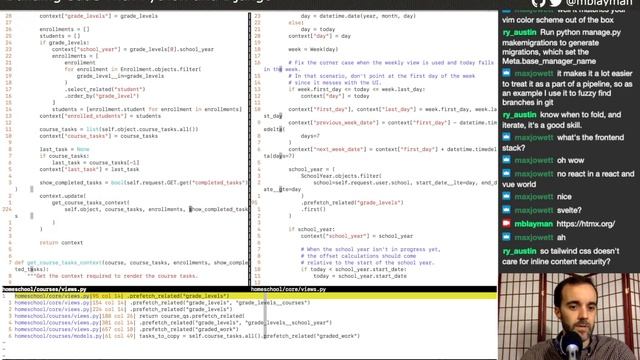The image size is (640, 360).
Task: Click status line 'homeschool/courses/views.py'
Action: coord(44,289)
